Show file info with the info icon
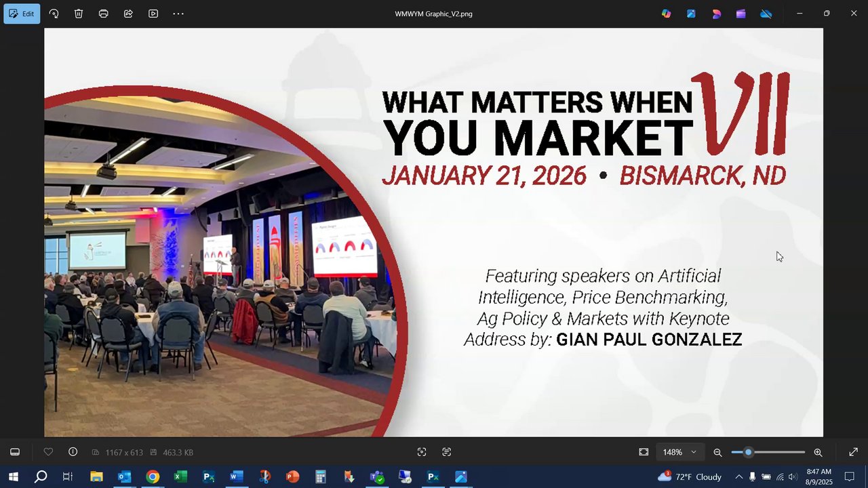This screenshot has height=488, width=868. 73,452
